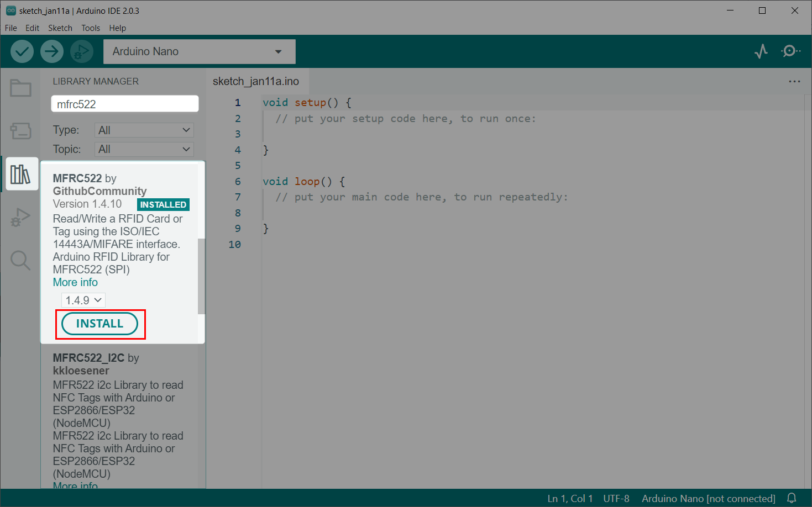The height and width of the screenshot is (507, 812).
Task: Open the Serial Plotter
Action: pyautogui.click(x=761, y=51)
